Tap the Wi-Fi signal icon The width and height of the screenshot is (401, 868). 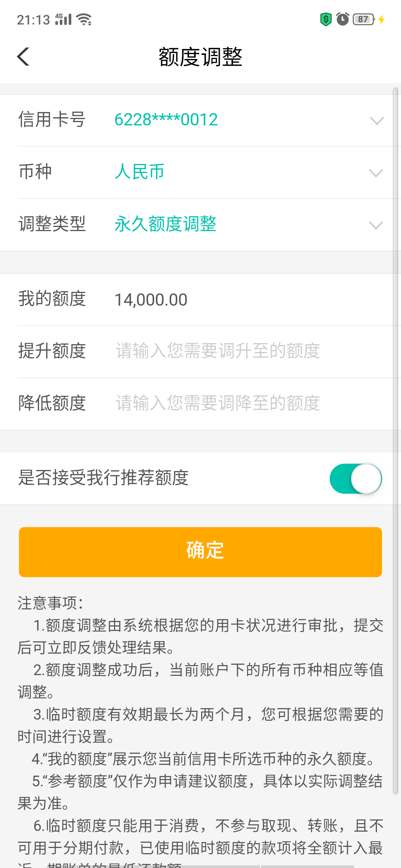tap(84, 19)
